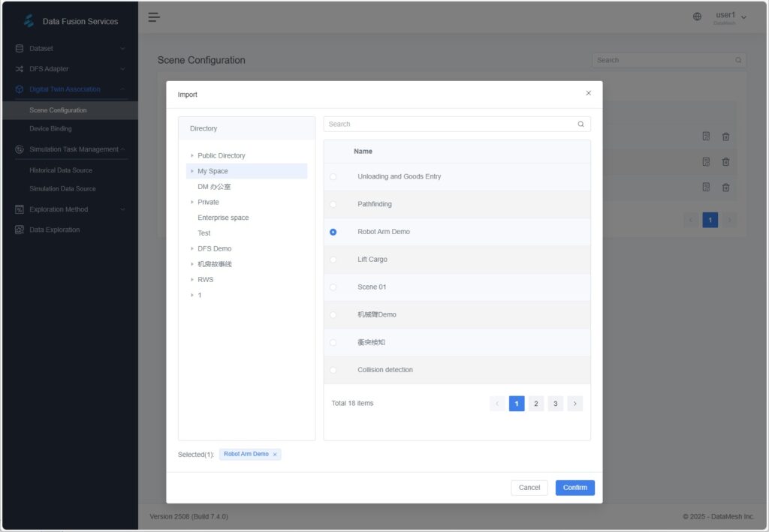This screenshot has width=769, height=532.
Task: Expand the DFS Demo tree node
Action: point(192,248)
